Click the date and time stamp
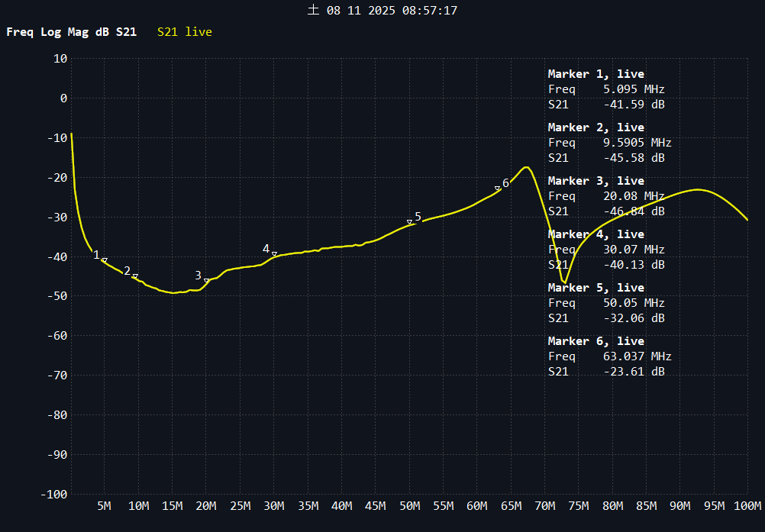 click(382, 11)
